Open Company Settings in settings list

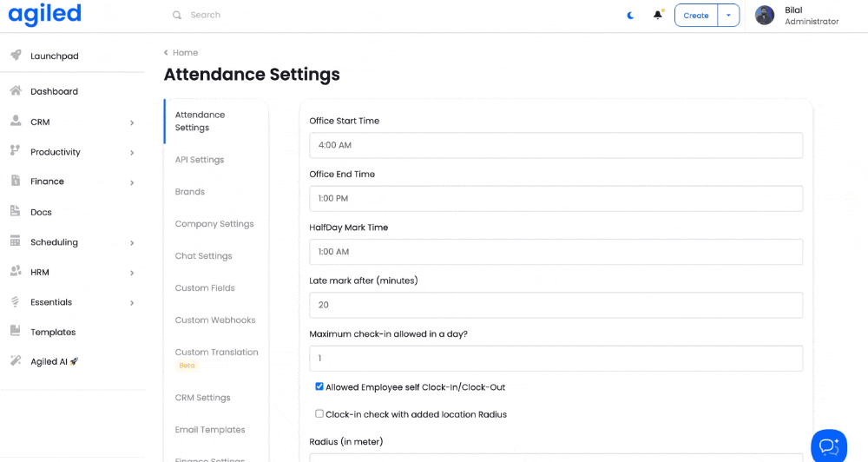(x=214, y=224)
